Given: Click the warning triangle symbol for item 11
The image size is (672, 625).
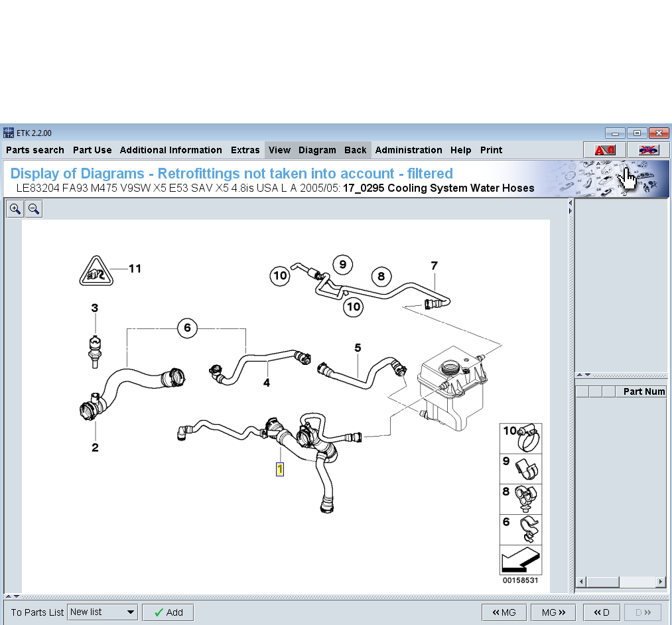Looking at the screenshot, I should pos(96,271).
